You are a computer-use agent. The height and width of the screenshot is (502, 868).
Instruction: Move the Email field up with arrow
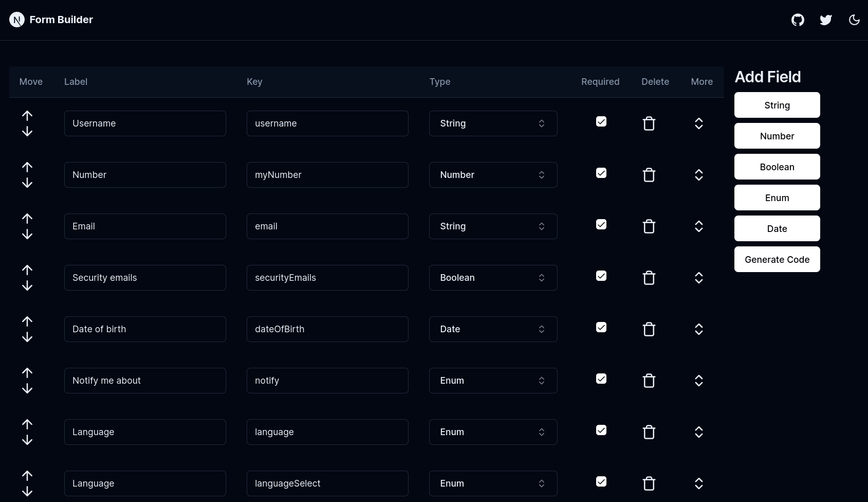pos(27,218)
